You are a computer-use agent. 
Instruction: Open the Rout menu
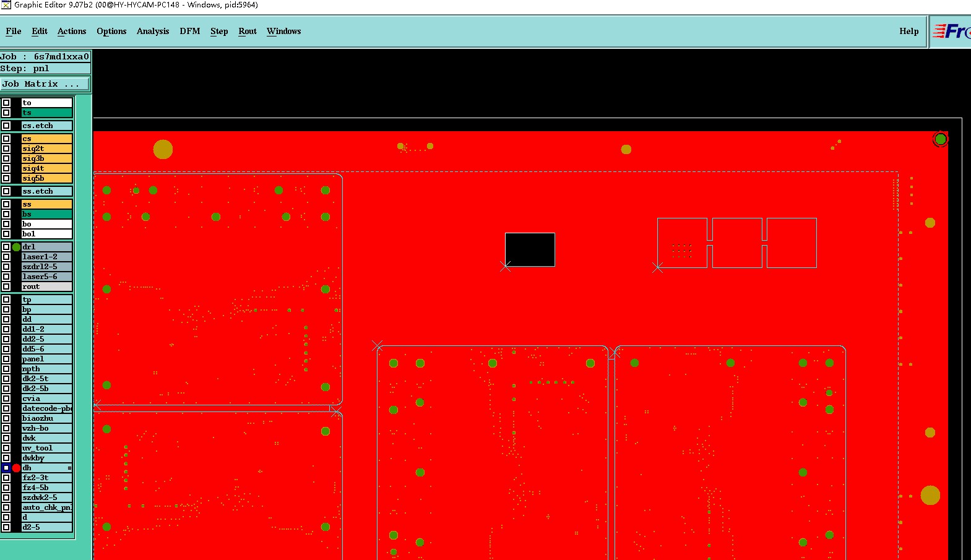(248, 31)
